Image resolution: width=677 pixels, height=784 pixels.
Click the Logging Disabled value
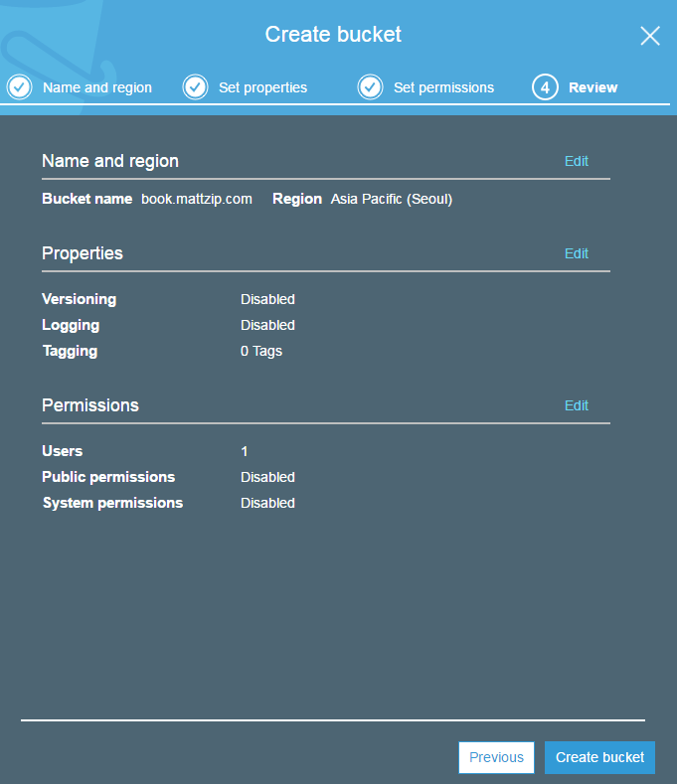click(x=267, y=325)
